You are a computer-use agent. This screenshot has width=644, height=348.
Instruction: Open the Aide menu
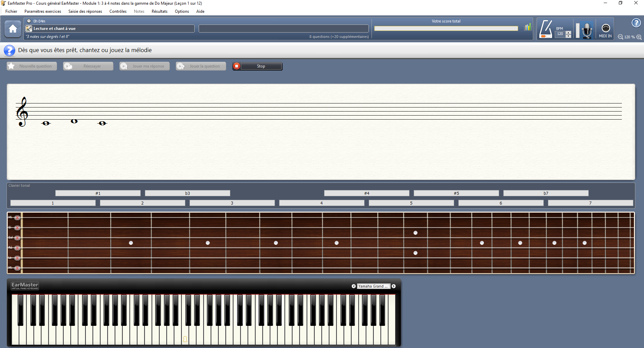pyautogui.click(x=200, y=11)
